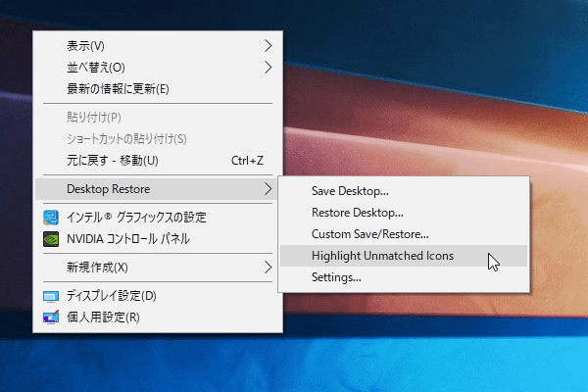Screen dimensions: 588x392
Task: Click Save Desktop... in the submenu
Action: point(404,191)
